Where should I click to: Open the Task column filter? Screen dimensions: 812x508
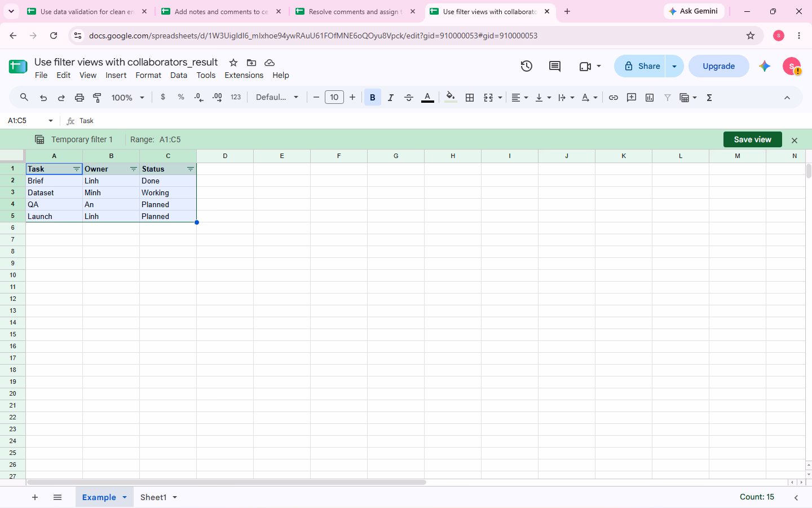[x=77, y=169]
